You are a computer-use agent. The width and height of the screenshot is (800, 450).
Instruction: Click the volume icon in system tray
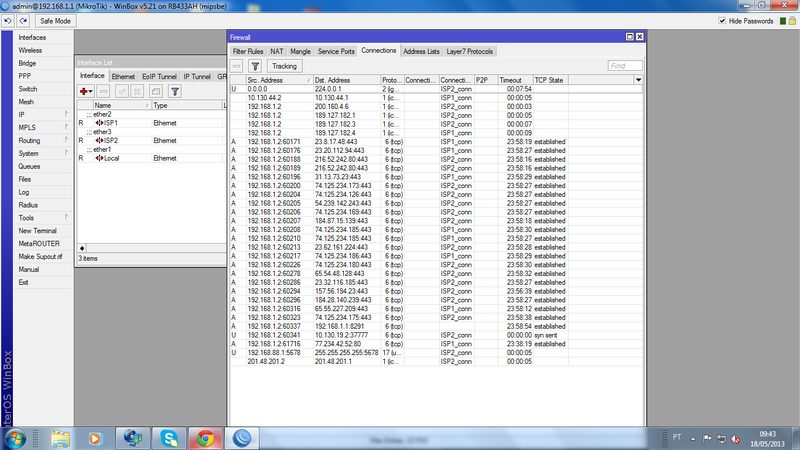pos(735,439)
